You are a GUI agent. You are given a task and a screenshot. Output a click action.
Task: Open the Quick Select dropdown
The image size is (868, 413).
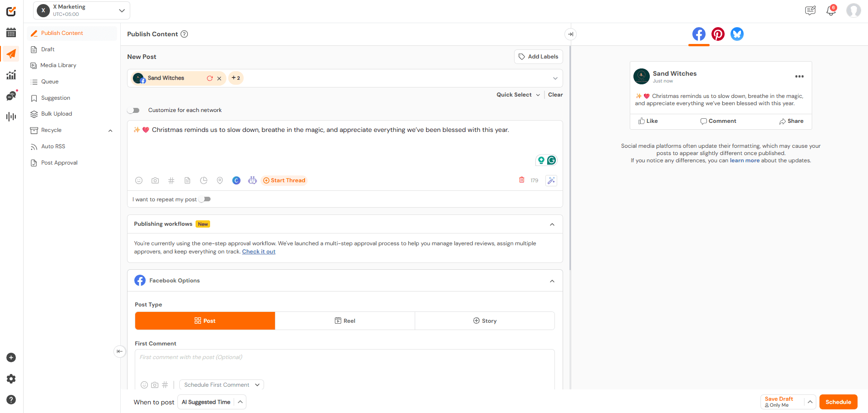(517, 94)
